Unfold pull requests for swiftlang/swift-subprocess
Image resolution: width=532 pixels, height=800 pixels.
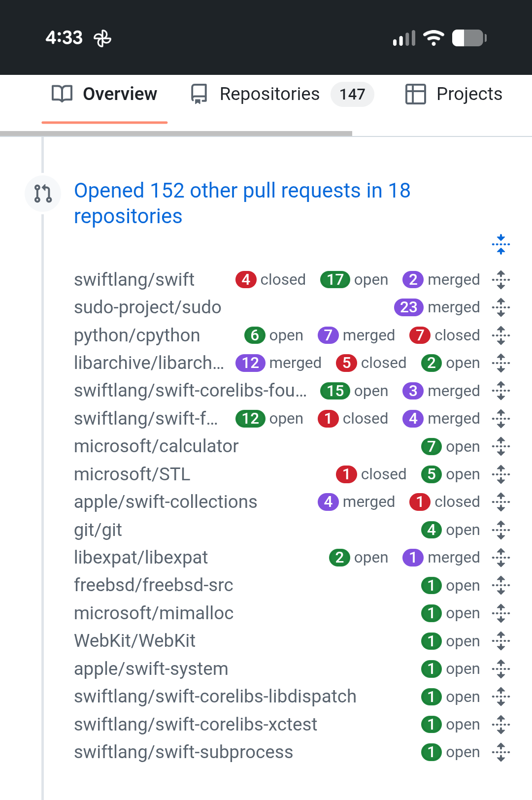(x=501, y=752)
